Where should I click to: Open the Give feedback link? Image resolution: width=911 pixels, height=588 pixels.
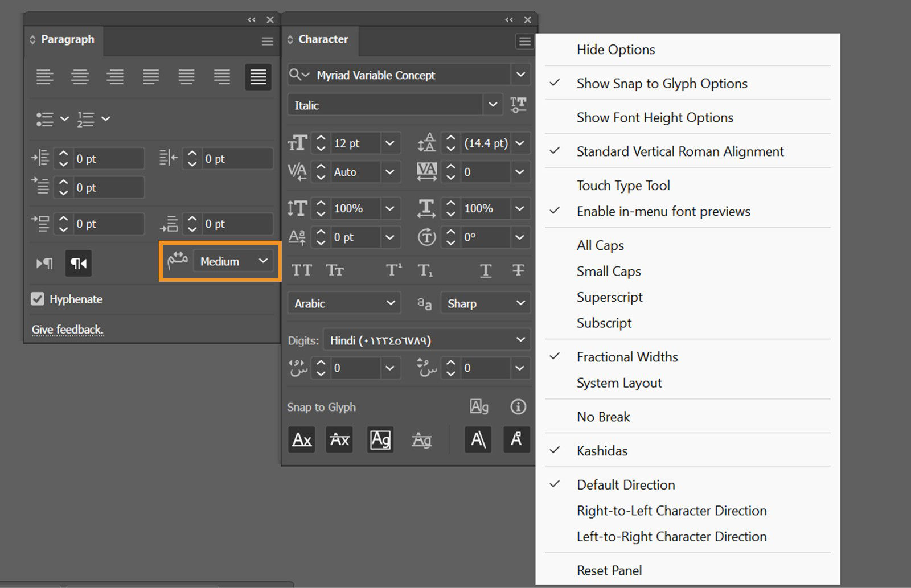67,330
